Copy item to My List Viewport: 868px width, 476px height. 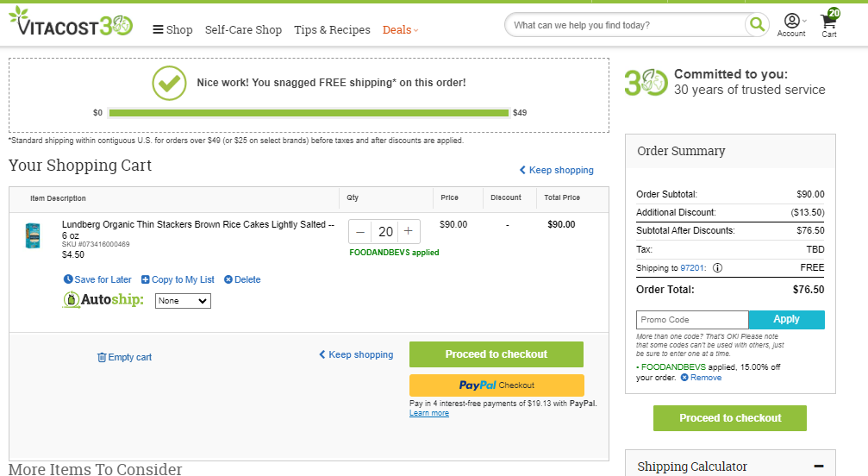click(178, 279)
